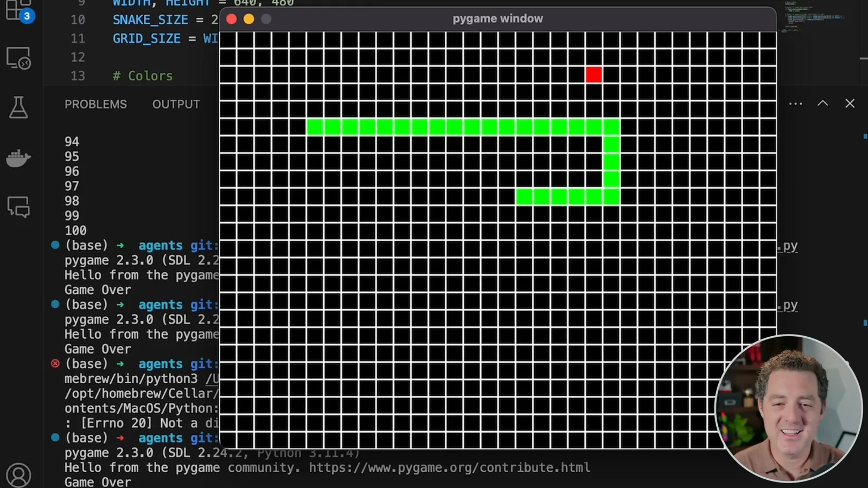Open the Docker whale icon
This screenshot has height=488, width=868.
pyautogui.click(x=18, y=158)
